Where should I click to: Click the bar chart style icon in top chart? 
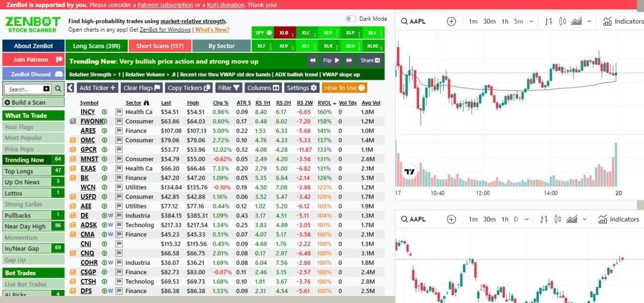[549, 22]
